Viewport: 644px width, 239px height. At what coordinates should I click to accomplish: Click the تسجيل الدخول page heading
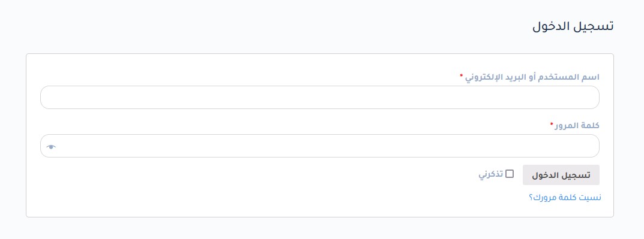click(573, 26)
